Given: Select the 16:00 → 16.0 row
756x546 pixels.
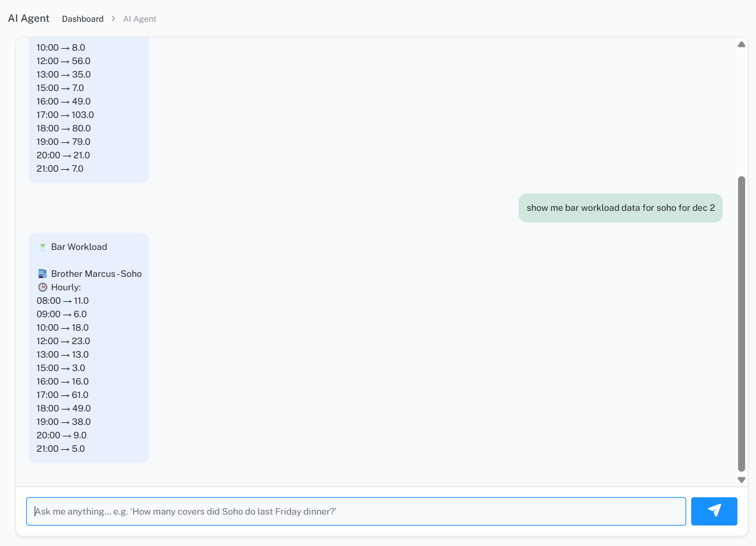Looking at the screenshot, I should 63,382.
